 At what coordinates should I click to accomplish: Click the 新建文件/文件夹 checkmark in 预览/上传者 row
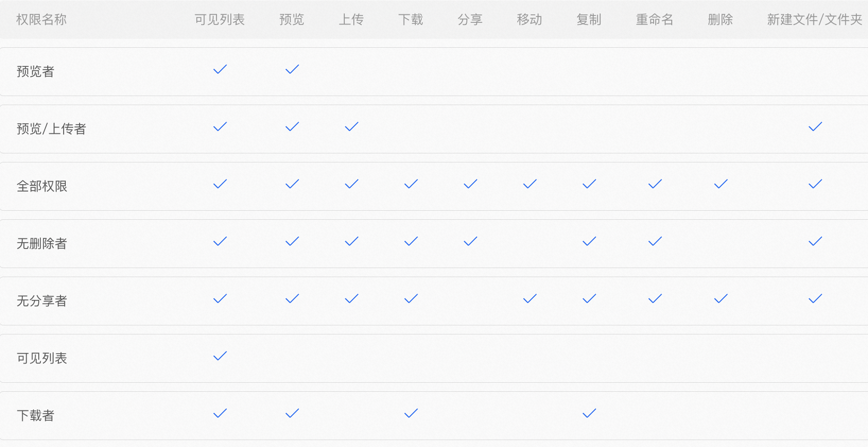coord(815,126)
